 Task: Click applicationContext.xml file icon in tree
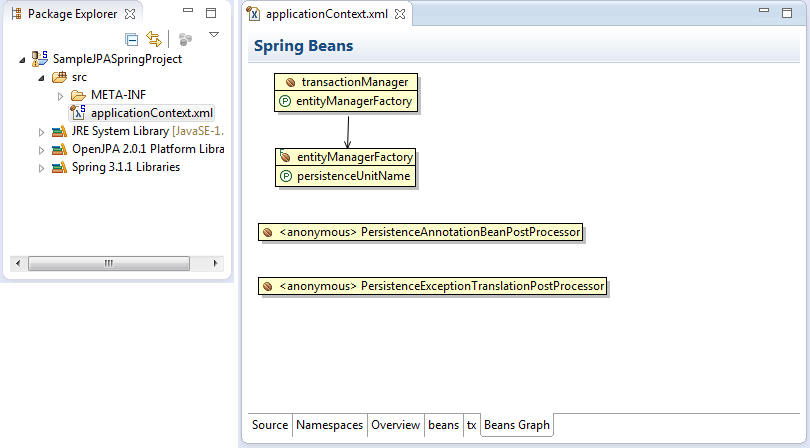coord(78,112)
